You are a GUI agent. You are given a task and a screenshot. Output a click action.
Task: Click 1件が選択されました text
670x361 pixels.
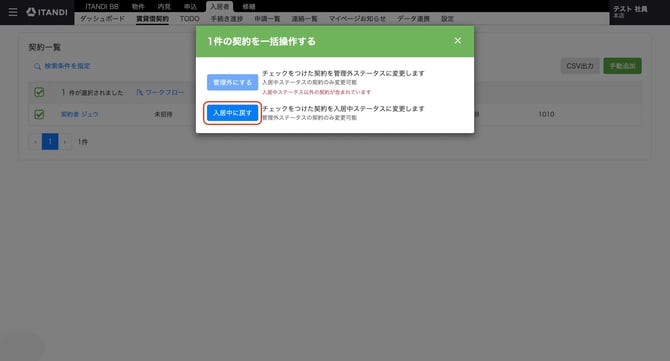pyautogui.click(x=92, y=92)
